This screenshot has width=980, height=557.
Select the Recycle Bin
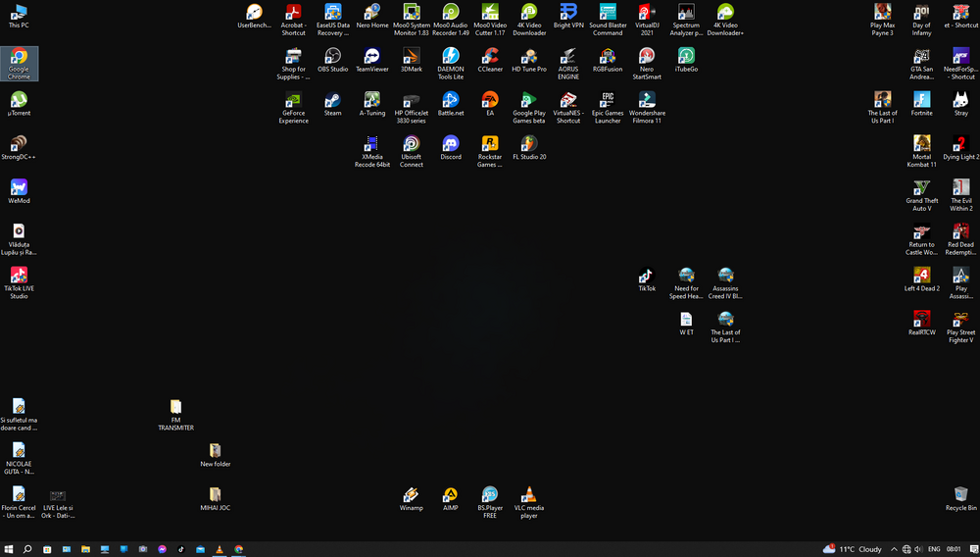pyautogui.click(x=960, y=499)
